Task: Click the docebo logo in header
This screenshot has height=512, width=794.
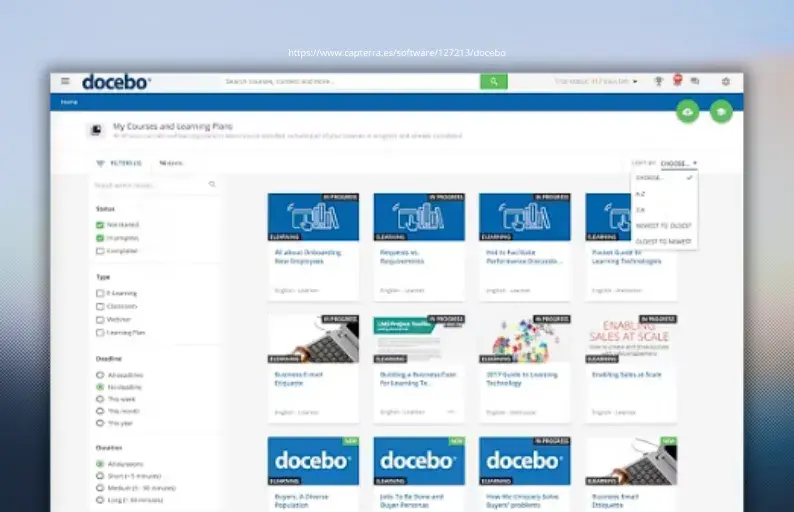Action: [x=116, y=82]
